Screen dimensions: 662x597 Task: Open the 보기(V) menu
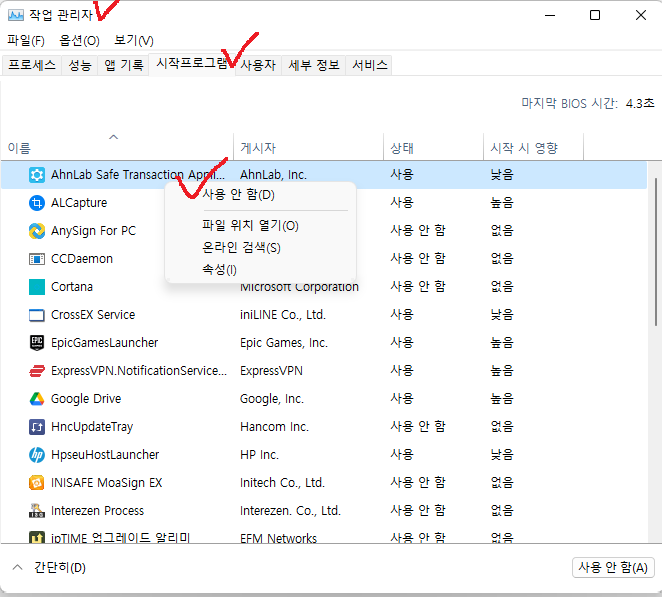coord(134,41)
